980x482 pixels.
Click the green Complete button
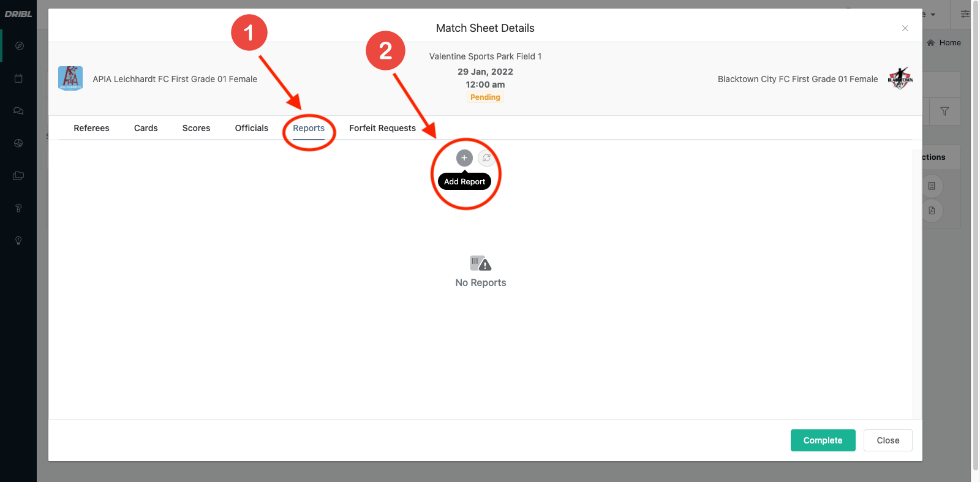click(x=823, y=440)
